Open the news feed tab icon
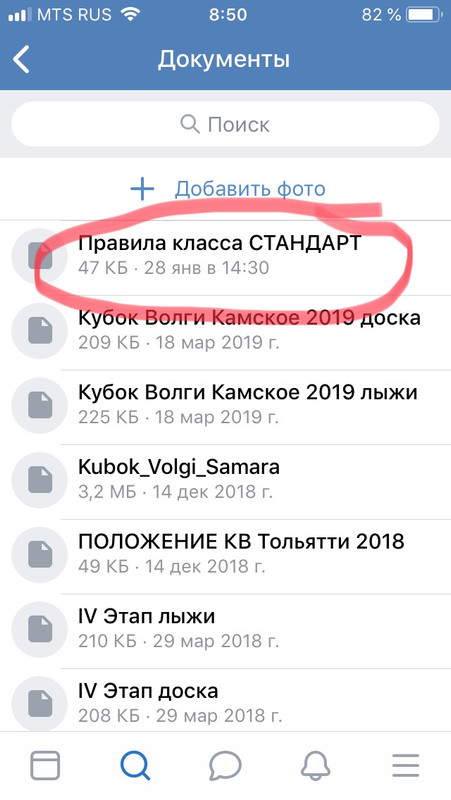The image size is (451, 800). coord(45,765)
